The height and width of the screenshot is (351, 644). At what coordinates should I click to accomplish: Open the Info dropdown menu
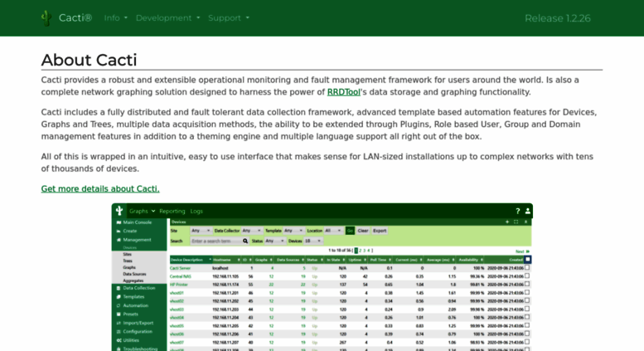click(x=115, y=18)
